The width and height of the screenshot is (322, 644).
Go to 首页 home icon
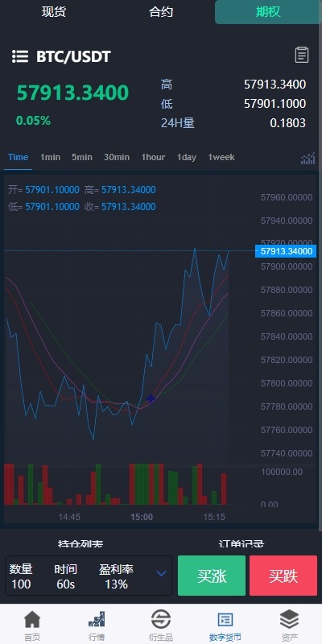coord(32,619)
